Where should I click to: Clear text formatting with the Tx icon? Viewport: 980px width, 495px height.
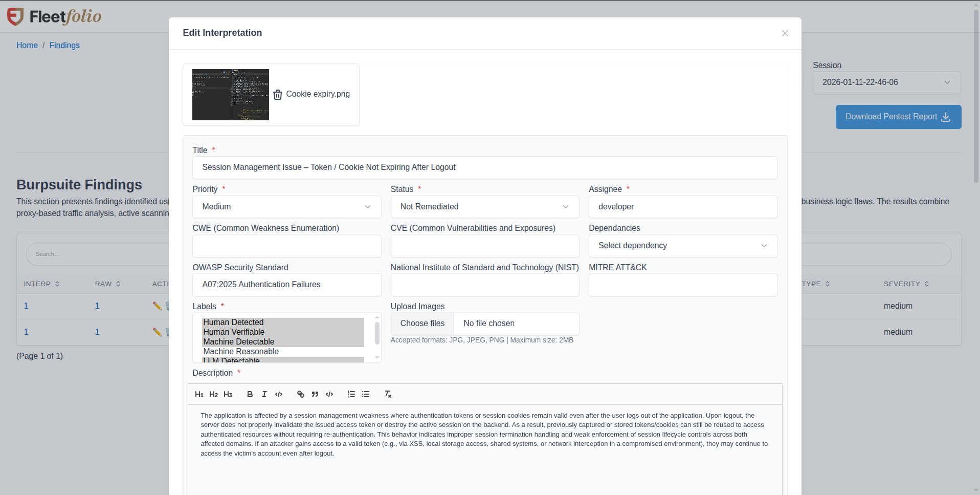tap(388, 395)
